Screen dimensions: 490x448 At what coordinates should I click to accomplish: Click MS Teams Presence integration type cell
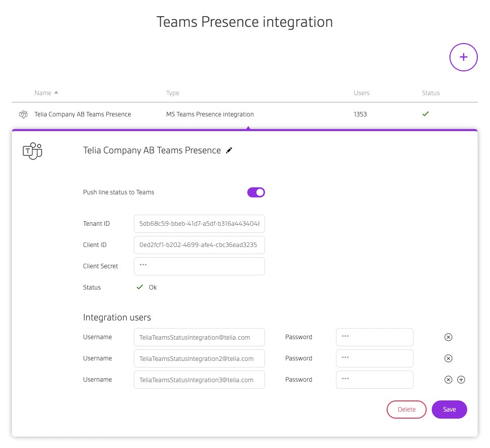[210, 114]
